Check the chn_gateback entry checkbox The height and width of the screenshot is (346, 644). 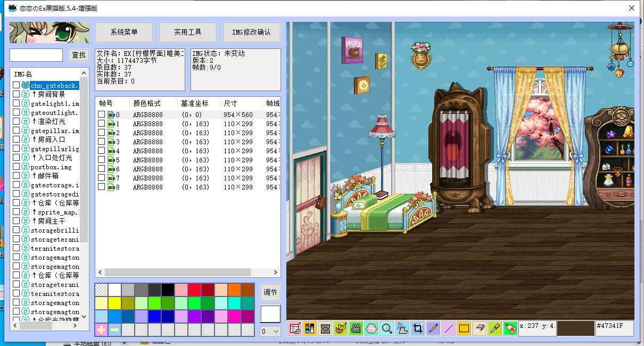click(15, 85)
